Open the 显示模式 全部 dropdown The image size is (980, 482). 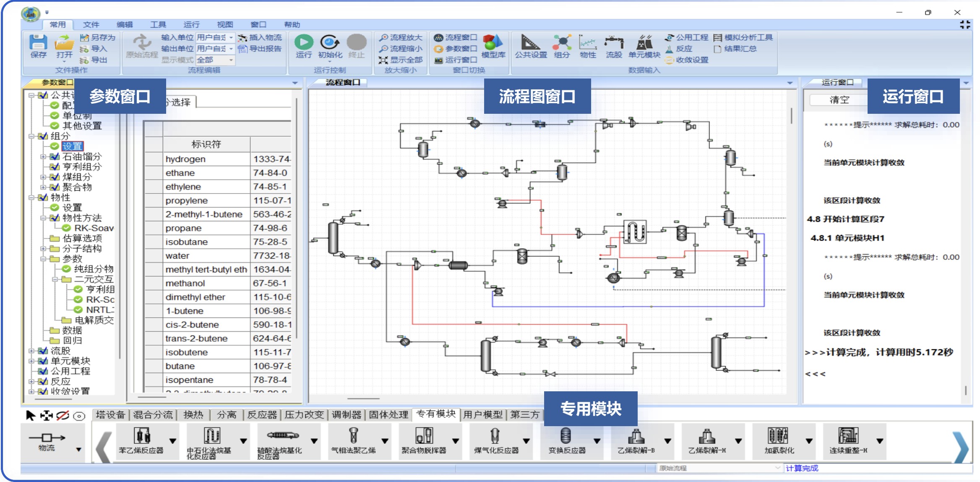(231, 60)
